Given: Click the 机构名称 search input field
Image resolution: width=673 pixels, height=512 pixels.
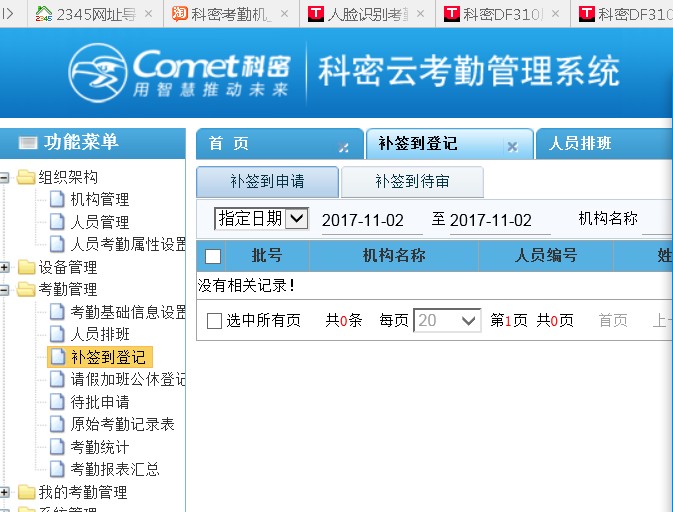Looking at the screenshot, I should [657, 221].
